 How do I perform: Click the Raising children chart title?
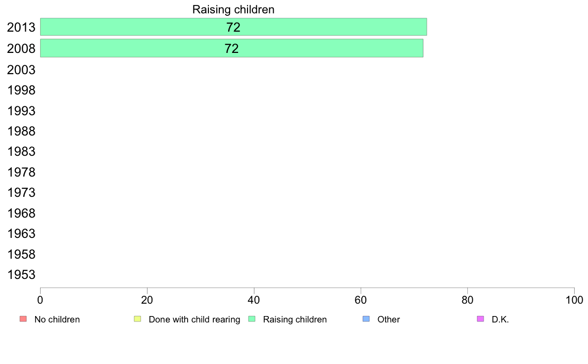[233, 9]
